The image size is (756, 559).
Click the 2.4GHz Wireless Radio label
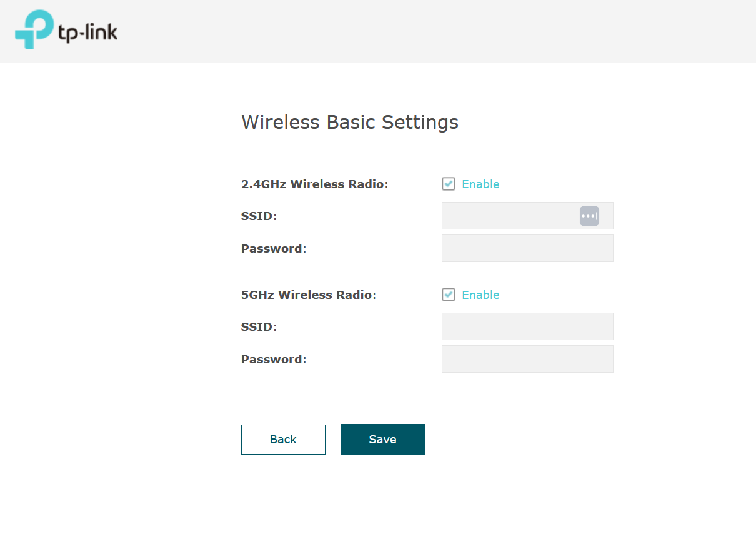[x=314, y=184]
